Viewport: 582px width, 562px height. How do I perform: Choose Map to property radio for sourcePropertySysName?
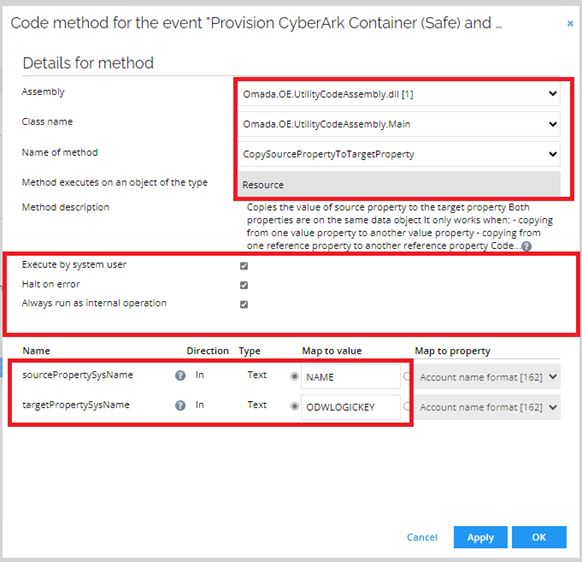click(406, 376)
